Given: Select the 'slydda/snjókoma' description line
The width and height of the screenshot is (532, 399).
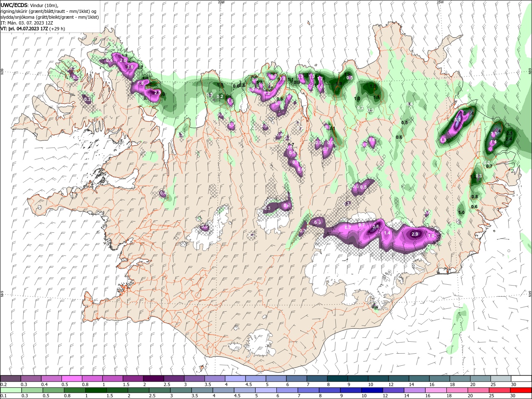Looking at the screenshot, I should (x=49, y=17).
